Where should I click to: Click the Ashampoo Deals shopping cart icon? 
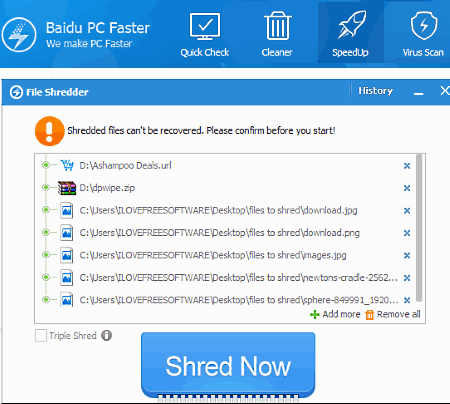coord(67,165)
